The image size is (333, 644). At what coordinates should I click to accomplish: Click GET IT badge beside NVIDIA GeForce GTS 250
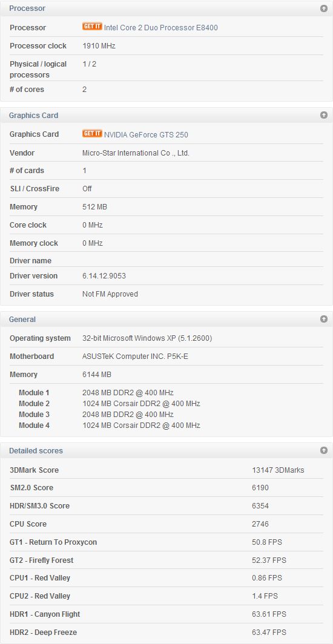coord(92,134)
